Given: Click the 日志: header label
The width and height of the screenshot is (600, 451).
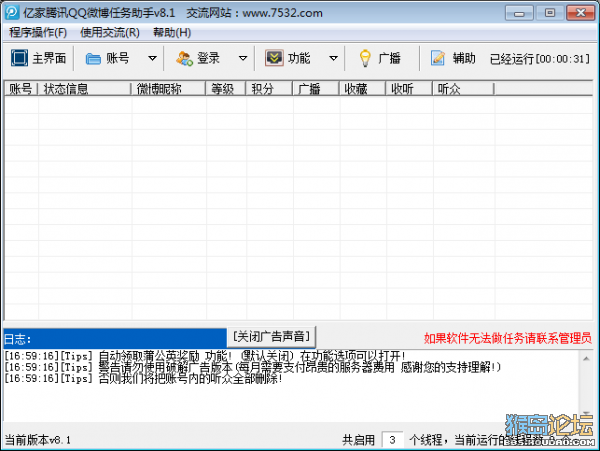Looking at the screenshot, I should [18, 339].
